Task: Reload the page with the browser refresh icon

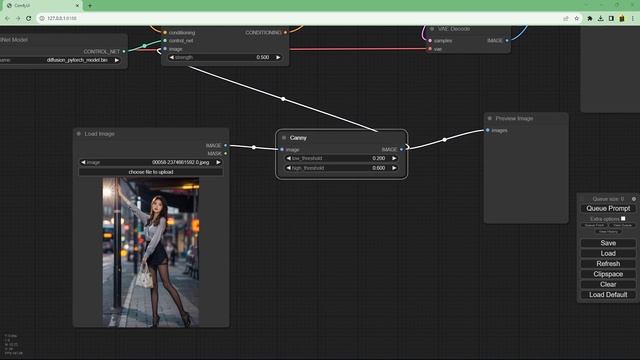Action: pos(29,18)
